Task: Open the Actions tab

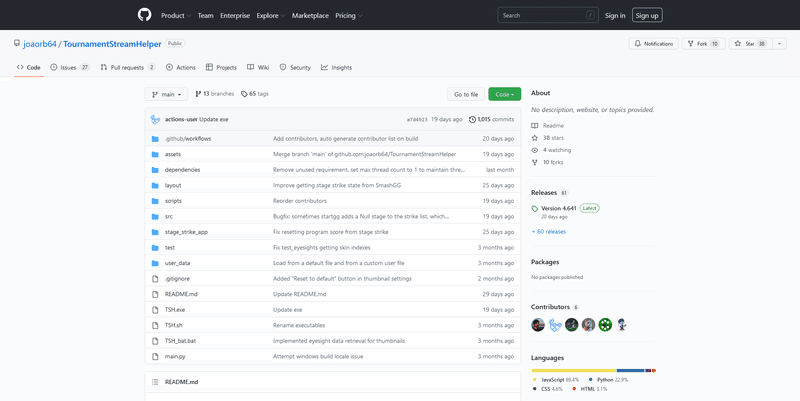Action: click(x=181, y=67)
